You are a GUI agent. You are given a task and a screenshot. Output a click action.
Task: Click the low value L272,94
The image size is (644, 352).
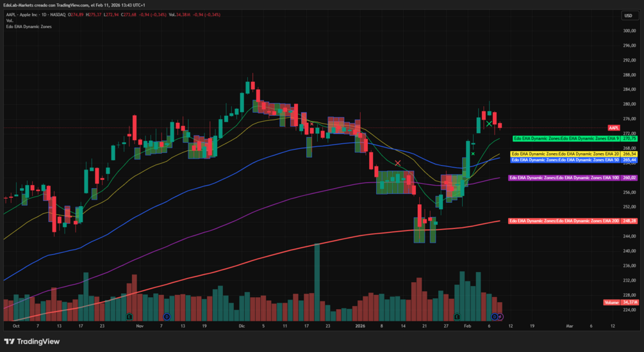click(111, 15)
